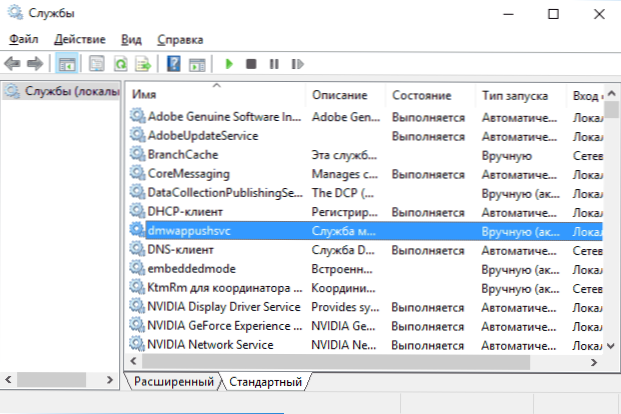621x414 pixels.
Task: Switch to the Стандартный tab
Action: pyautogui.click(x=265, y=382)
